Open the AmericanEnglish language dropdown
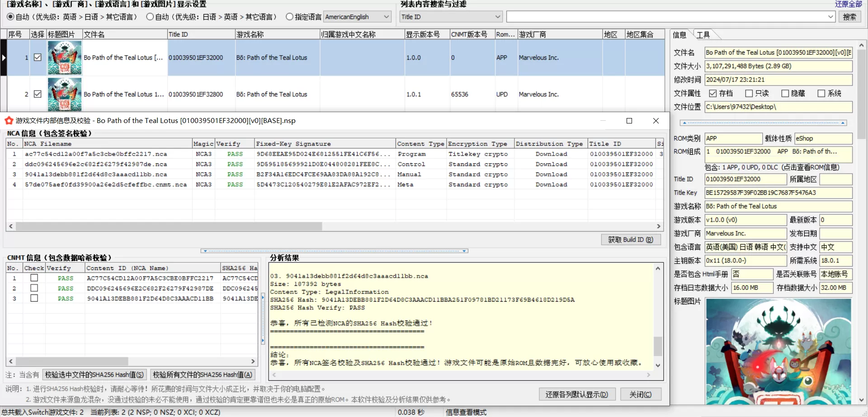 (386, 17)
